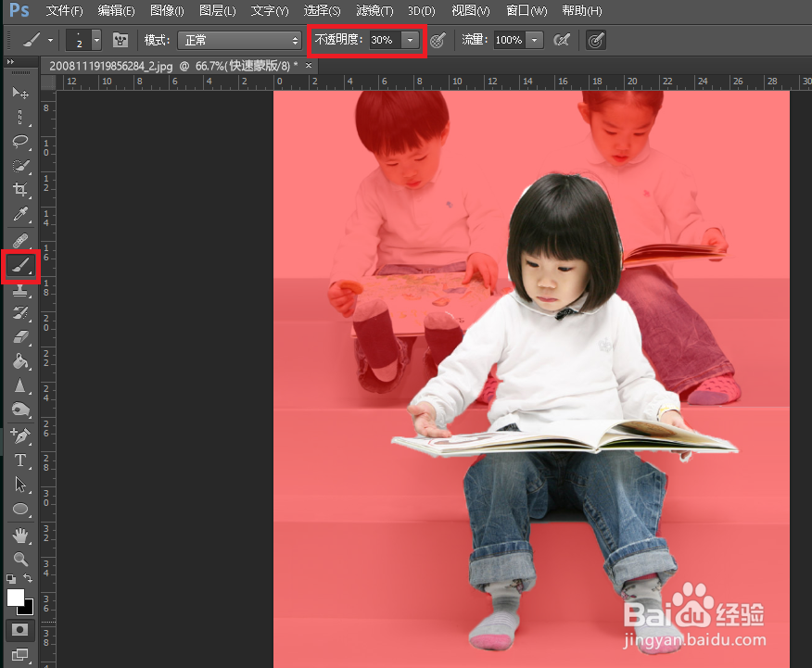
Task: Select the Paint Bucket tool
Action: [20, 361]
